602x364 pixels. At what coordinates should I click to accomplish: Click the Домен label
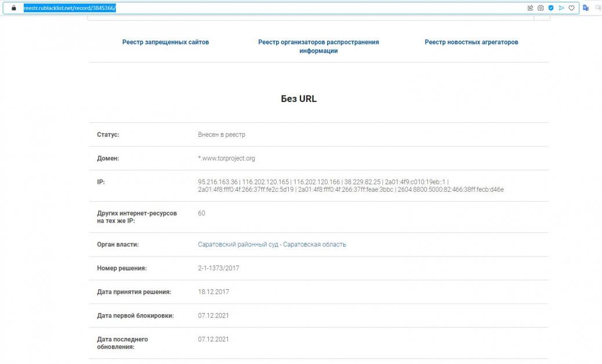click(108, 158)
